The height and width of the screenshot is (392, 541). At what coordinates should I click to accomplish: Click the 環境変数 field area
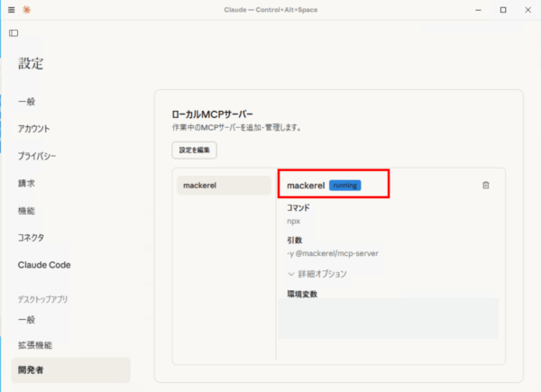(388, 318)
